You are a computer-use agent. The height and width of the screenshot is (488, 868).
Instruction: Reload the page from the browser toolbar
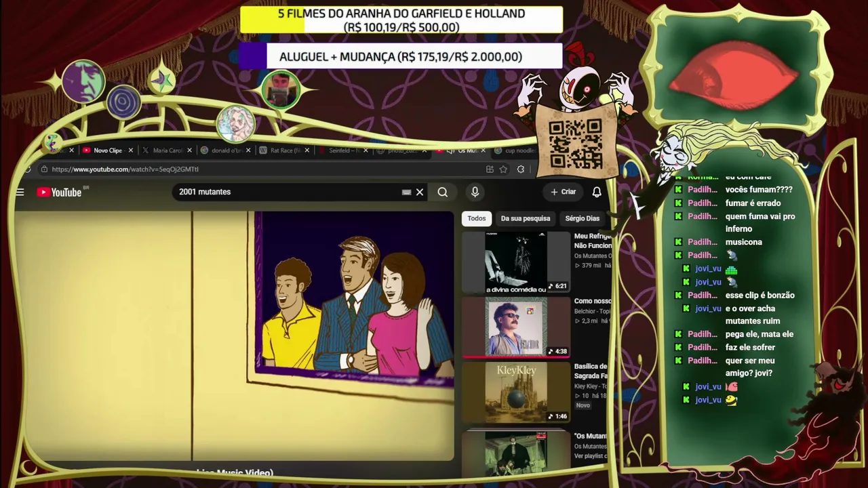27,169
